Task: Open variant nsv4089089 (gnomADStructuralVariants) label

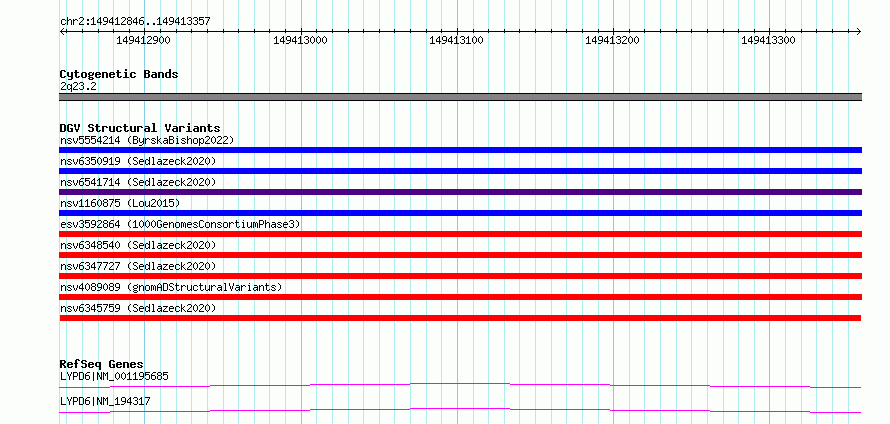Action: point(171,287)
